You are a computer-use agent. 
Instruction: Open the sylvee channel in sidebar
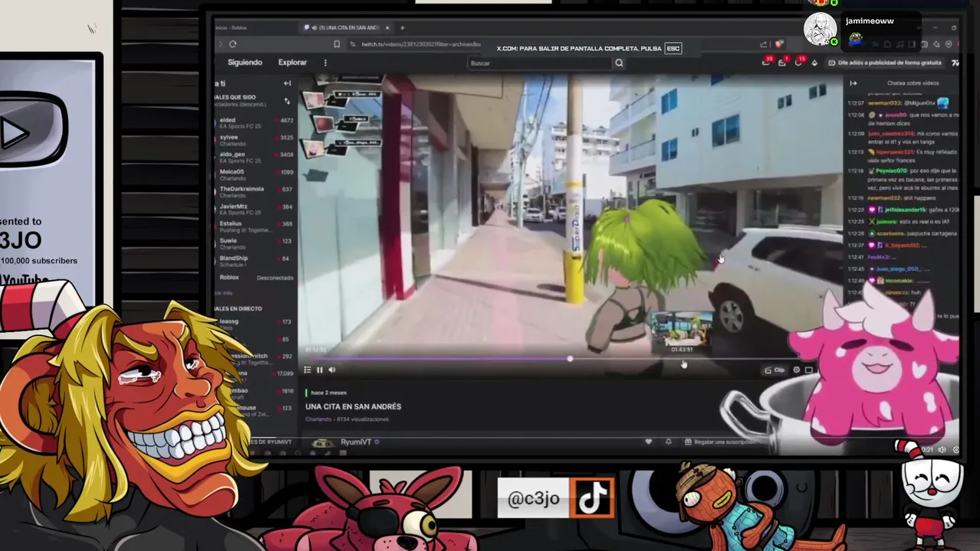click(256, 139)
